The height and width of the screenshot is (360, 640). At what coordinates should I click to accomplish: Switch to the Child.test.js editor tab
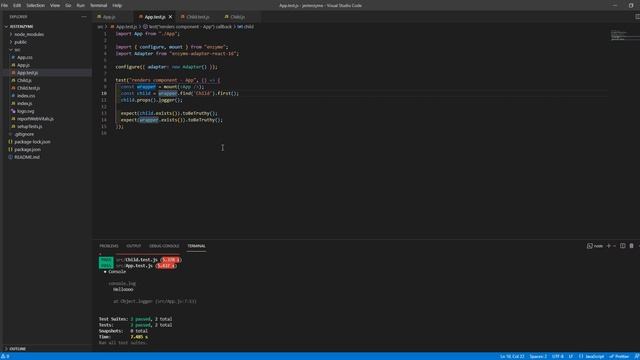(x=198, y=17)
